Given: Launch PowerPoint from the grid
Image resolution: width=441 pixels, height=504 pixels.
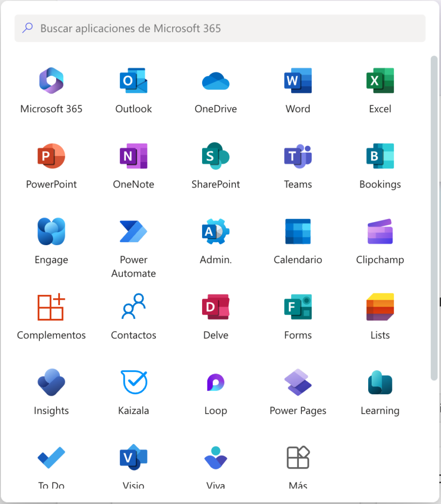Looking at the screenshot, I should (x=51, y=156).
